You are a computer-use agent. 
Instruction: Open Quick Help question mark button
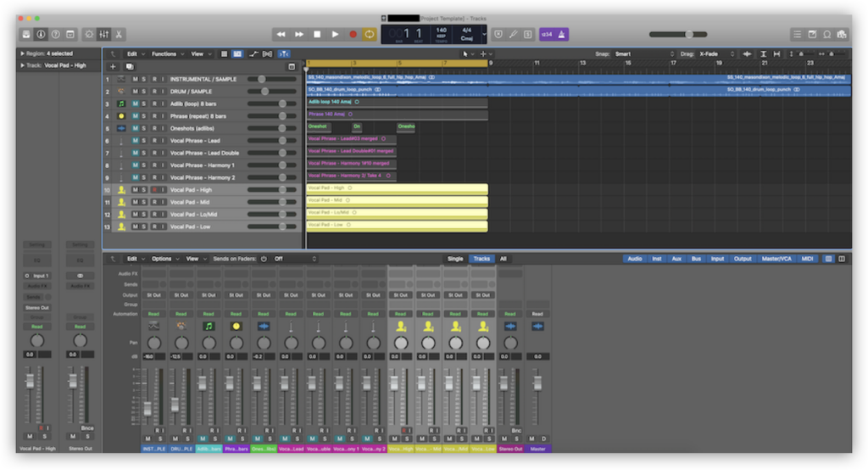coord(55,35)
